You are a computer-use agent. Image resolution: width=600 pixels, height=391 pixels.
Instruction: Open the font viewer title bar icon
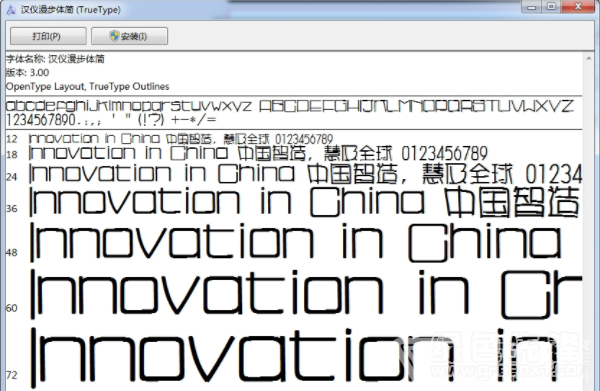click(x=11, y=10)
